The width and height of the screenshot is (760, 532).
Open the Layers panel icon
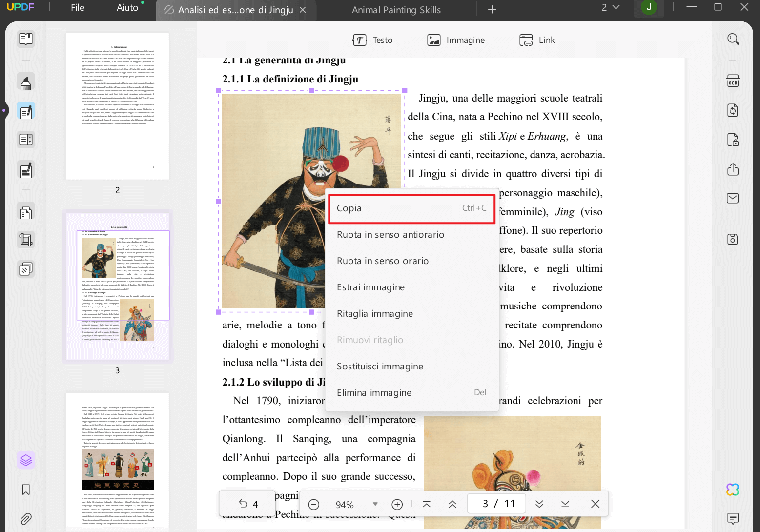(26, 460)
